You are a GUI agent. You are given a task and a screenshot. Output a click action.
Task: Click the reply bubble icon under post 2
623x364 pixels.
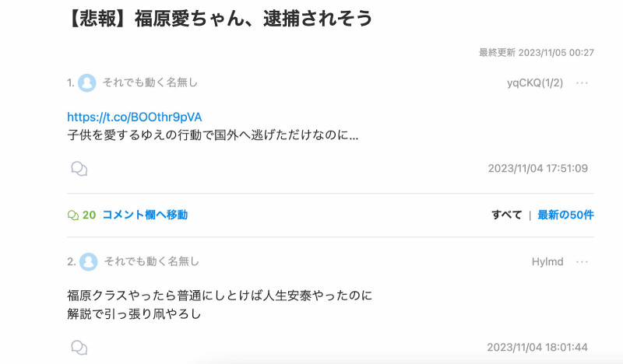tap(79, 348)
